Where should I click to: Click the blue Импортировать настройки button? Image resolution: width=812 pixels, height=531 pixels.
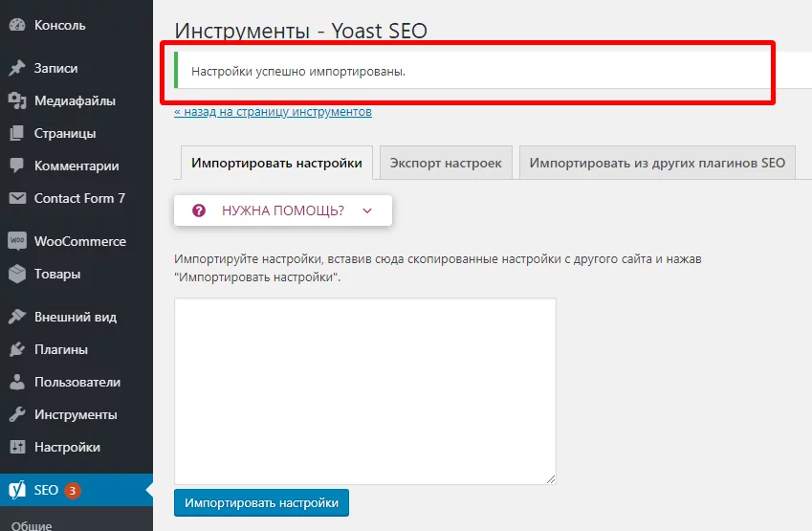point(261,502)
